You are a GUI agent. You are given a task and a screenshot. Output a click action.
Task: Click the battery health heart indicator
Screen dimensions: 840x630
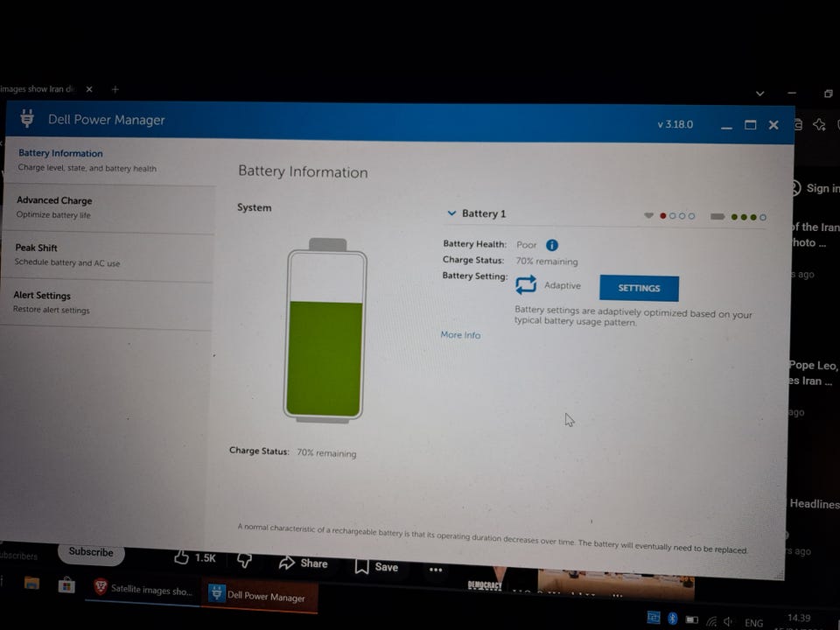click(x=648, y=215)
